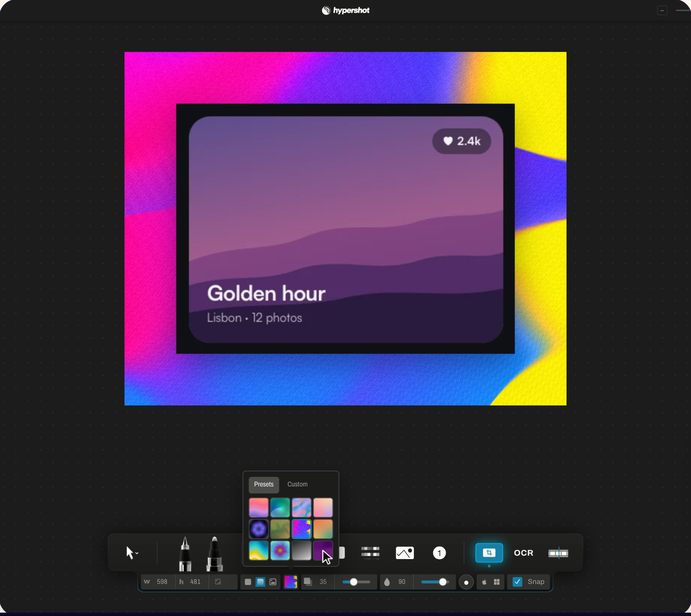Viewport: 691px width, 616px height.
Task: Edit the height value 481
Action: (x=195, y=582)
